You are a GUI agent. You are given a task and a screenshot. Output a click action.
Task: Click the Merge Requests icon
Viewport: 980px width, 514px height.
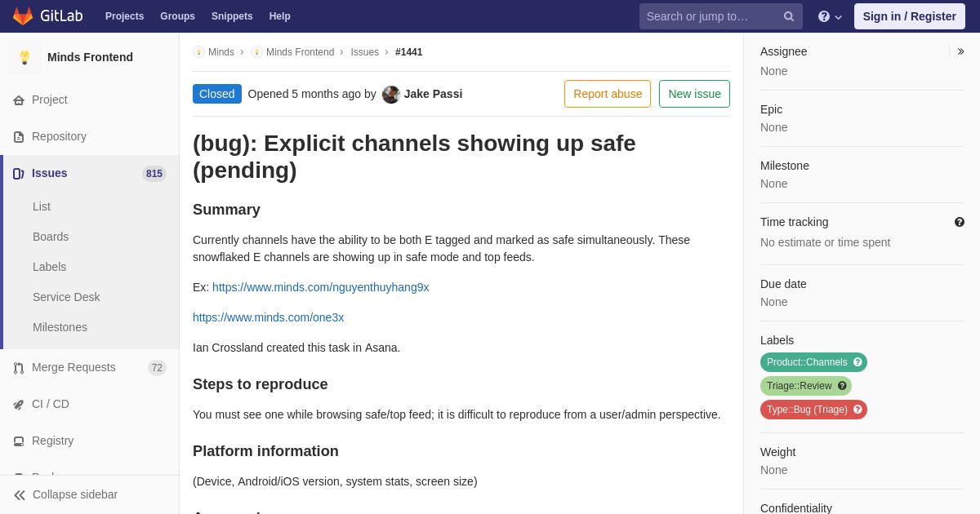click(19, 368)
